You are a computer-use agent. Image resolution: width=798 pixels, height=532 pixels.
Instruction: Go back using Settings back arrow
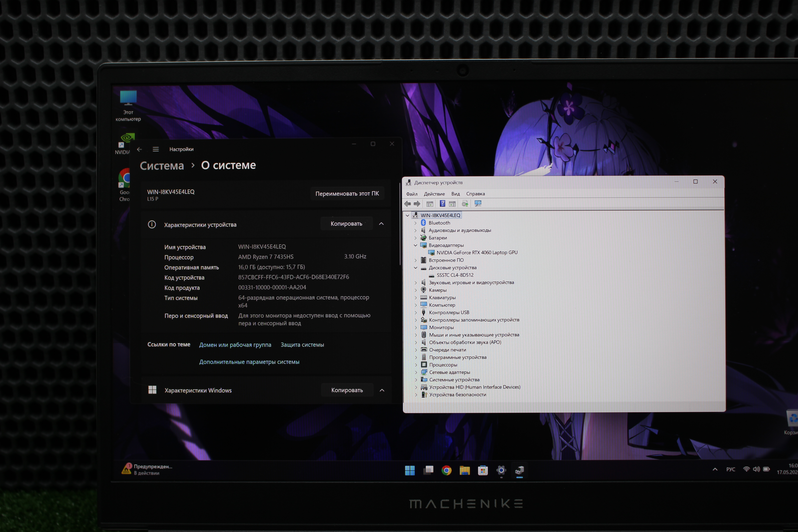pos(139,149)
